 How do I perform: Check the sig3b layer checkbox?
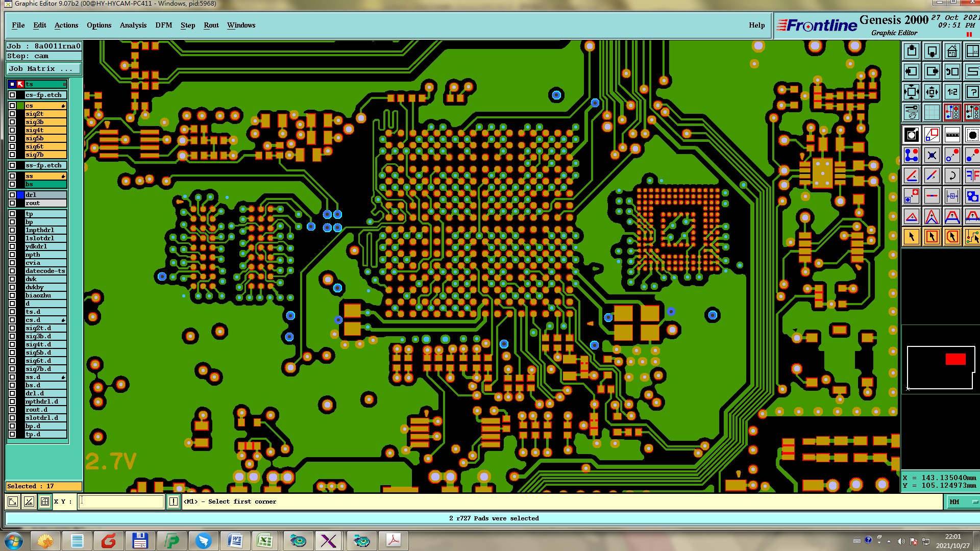[x=12, y=122]
